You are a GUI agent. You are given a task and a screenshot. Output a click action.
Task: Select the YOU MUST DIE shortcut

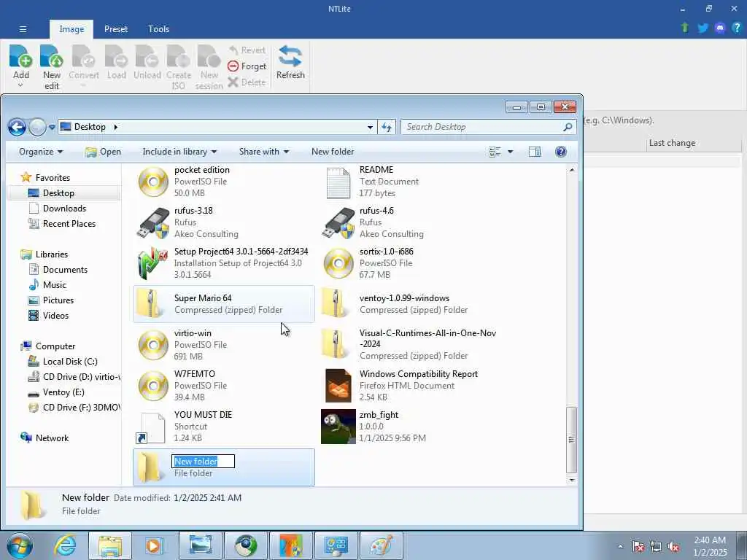[x=224, y=426]
